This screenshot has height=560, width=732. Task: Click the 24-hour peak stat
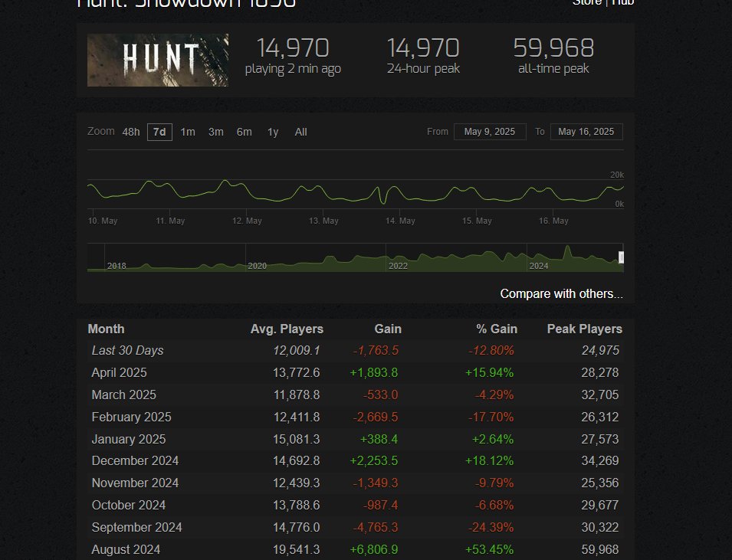[423, 56]
